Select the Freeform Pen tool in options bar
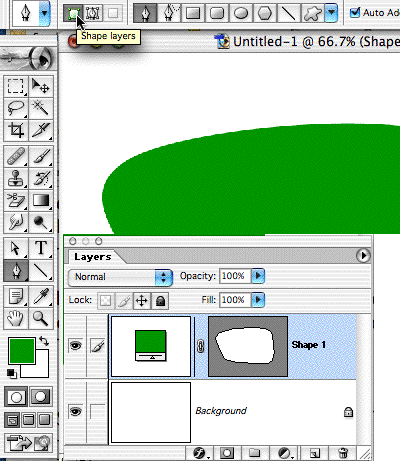The width and height of the screenshot is (400, 461). click(x=169, y=13)
